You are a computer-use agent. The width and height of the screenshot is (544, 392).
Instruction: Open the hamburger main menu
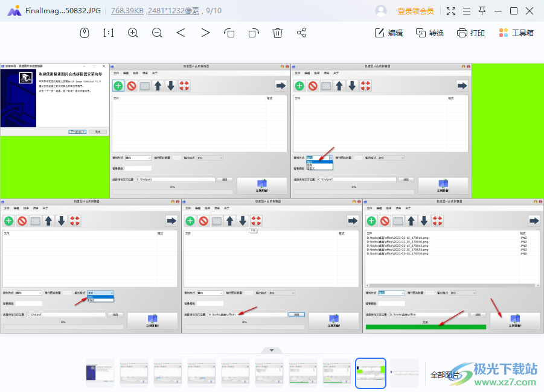[x=467, y=11]
